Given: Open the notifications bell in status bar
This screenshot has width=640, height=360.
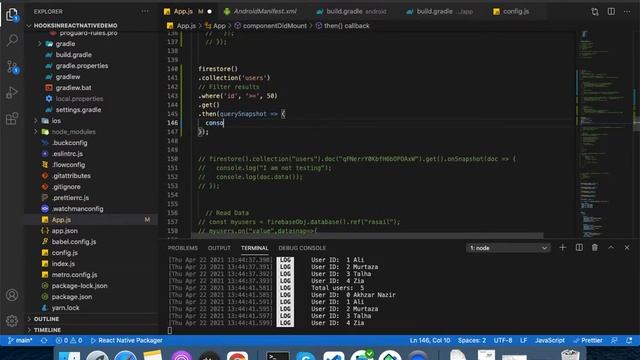Looking at the screenshot, I should coord(629,340).
